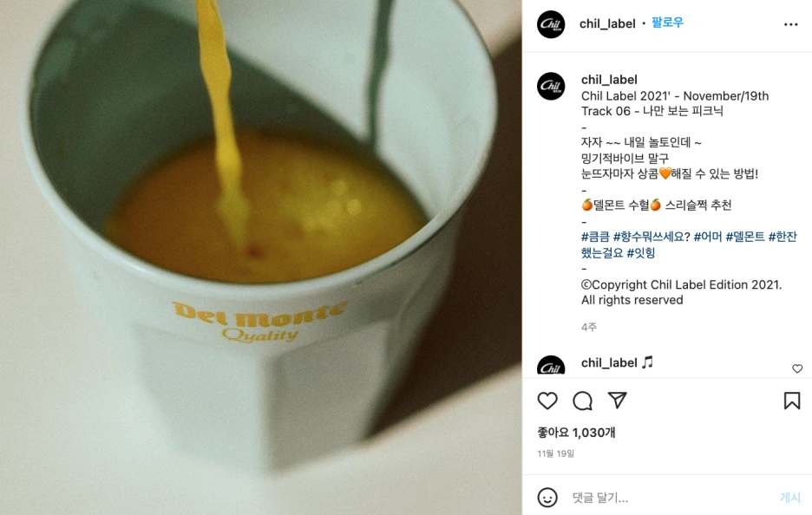The height and width of the screenshot is (515, 812).
Task: Open hashtag #델몬트
Action: tap(744, 237)
